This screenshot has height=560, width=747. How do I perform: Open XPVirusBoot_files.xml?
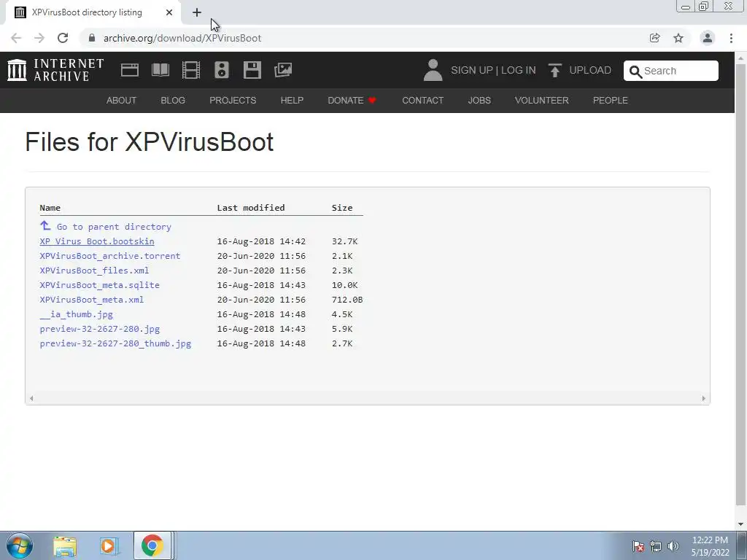click(94, 271)
